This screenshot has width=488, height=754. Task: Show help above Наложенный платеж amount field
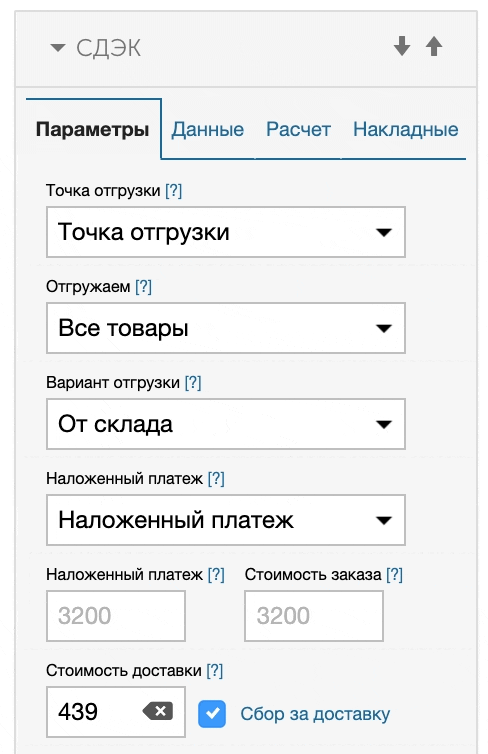(216, 575)
